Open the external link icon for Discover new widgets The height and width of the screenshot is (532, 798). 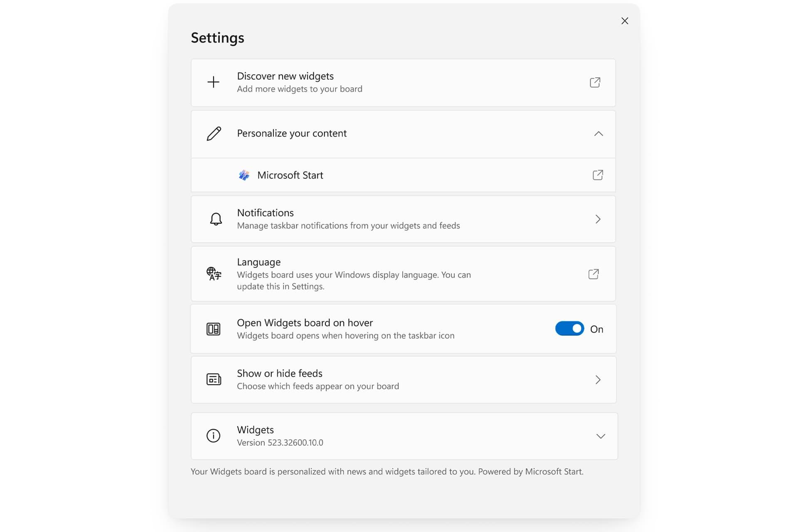point(595,82)
